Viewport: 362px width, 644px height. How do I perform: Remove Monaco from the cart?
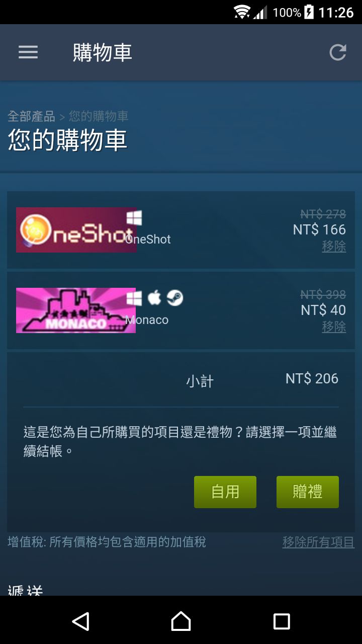click(x=334, y=327)
